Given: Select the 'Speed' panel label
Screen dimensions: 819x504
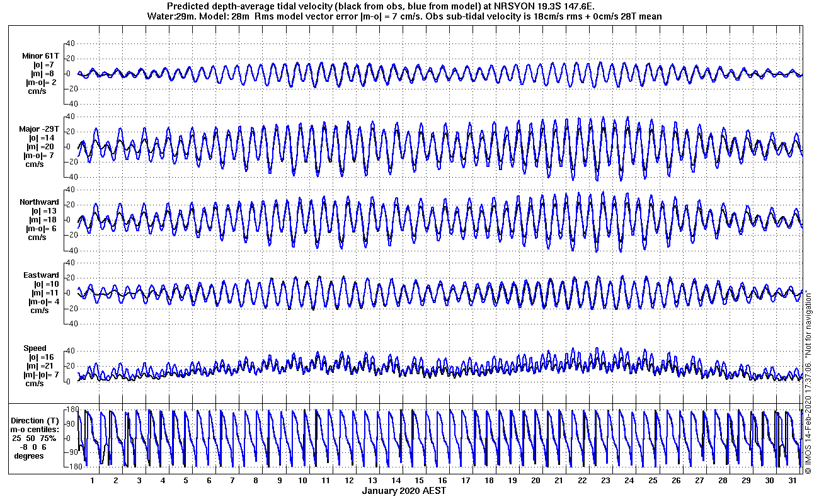Looking at the screenshot, I should 35,348.
